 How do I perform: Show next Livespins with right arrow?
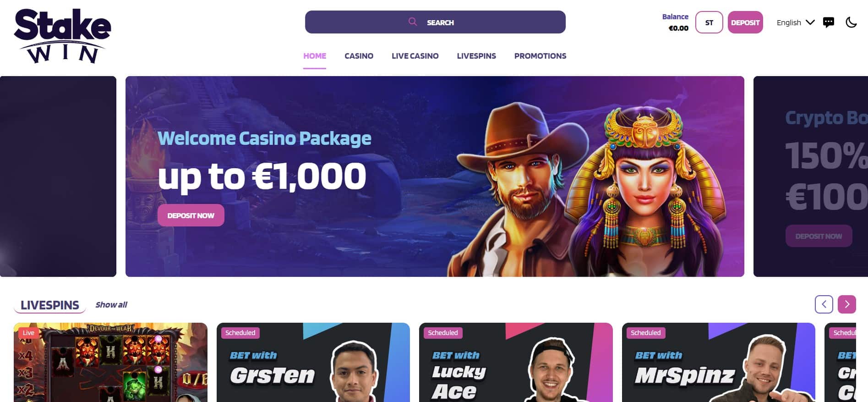point(846,304)
